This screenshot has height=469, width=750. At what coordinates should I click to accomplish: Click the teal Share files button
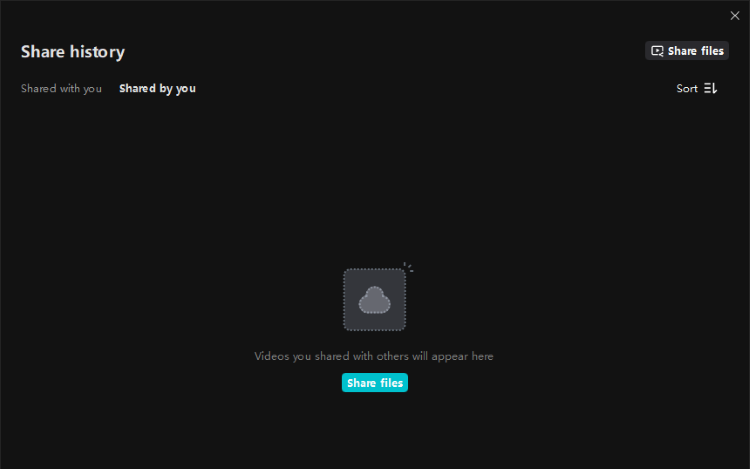(375, 383)
